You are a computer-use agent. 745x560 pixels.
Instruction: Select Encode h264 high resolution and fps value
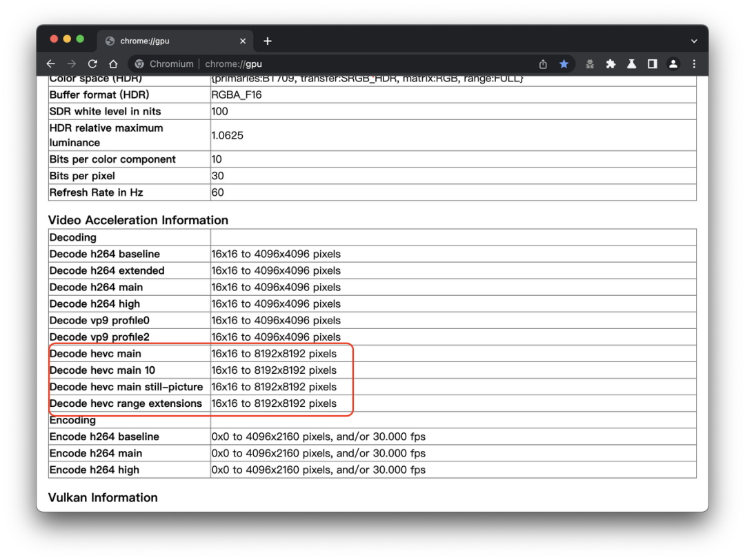(x=318, y=470)
